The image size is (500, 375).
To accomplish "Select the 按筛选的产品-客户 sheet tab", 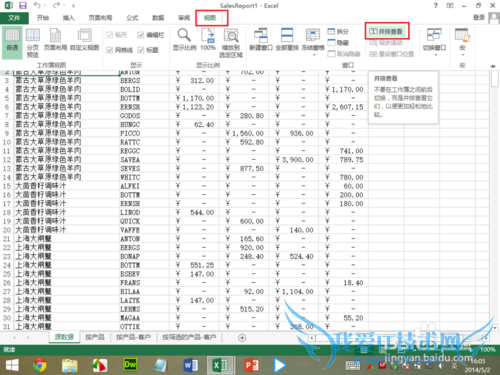I will coord(189,337).
